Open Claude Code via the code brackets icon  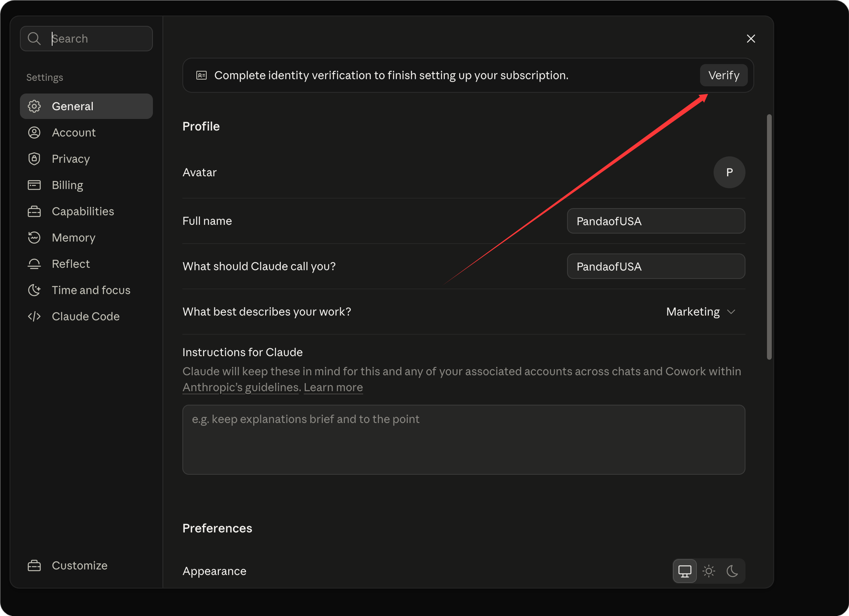[x=34, y=316]
